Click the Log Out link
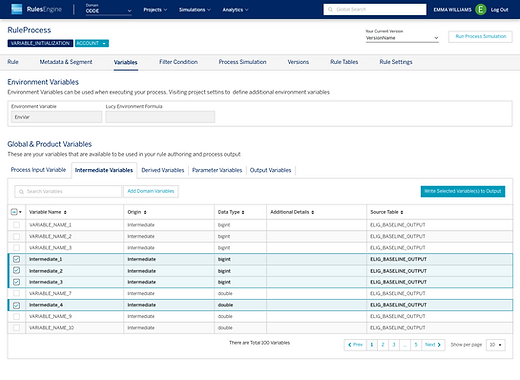The height and width of the screenshot is (380, 520). (499, 10)
